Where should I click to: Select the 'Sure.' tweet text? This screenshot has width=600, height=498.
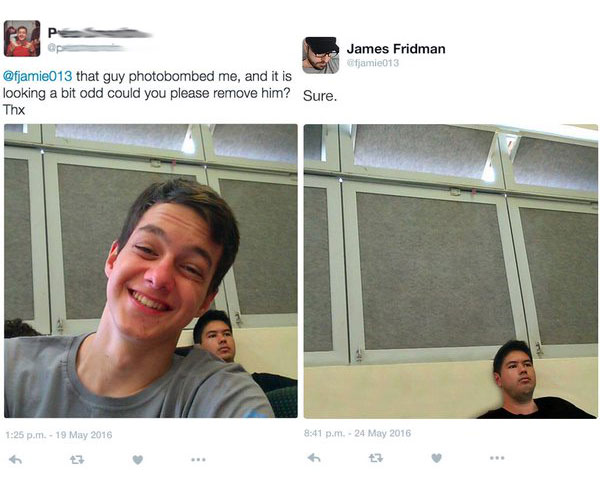click(320, 96)
